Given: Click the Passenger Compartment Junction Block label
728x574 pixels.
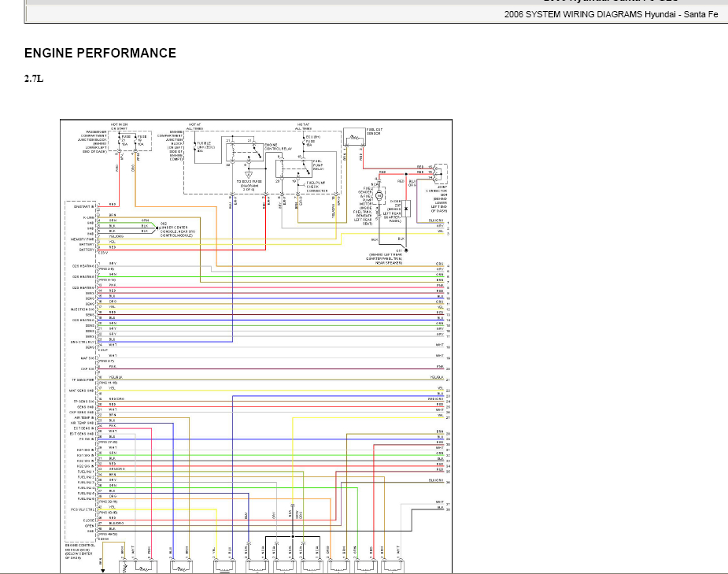Looking at the screenshot, I should [94, 142].
